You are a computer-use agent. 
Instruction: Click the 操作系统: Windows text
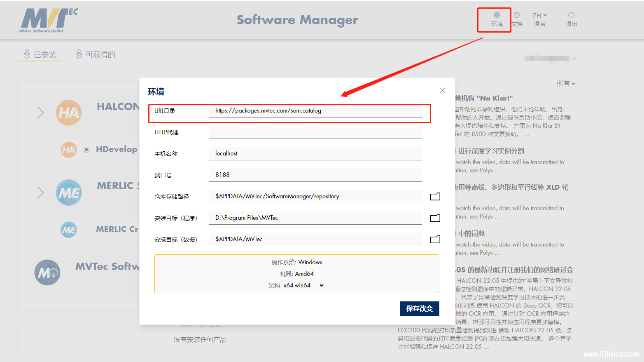296,262
